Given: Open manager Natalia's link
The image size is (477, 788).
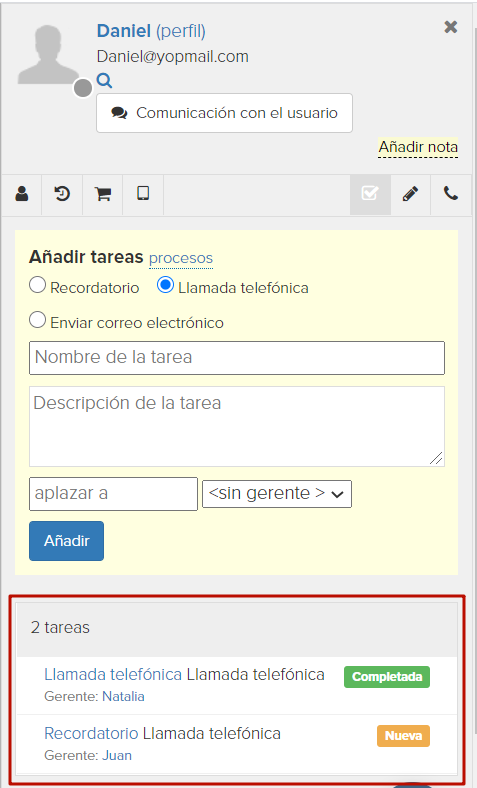Looking at the screenshot, I should [123, 697].
